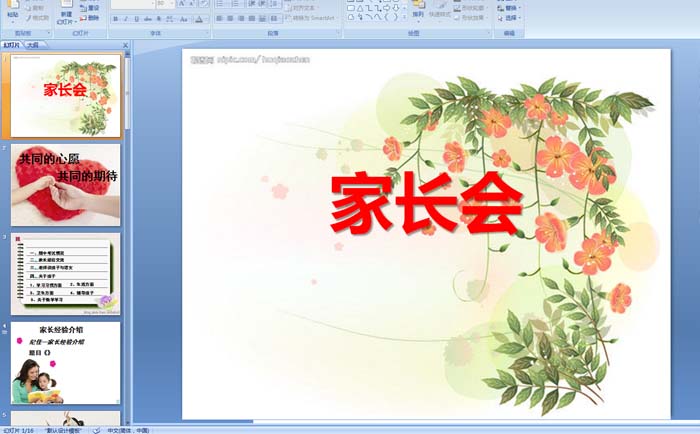700x434 pixels.
Task: Align text to the right
Action: pyautogui.click(x=241, y=18)
